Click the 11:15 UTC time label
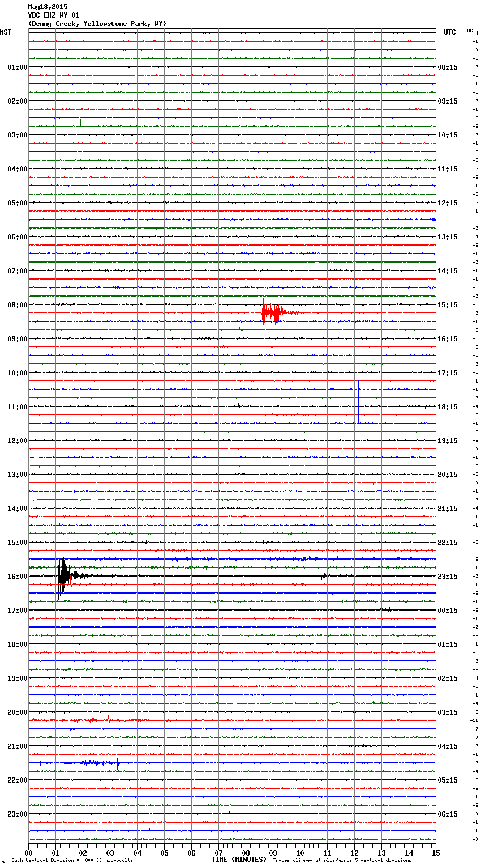 (448, 169)
